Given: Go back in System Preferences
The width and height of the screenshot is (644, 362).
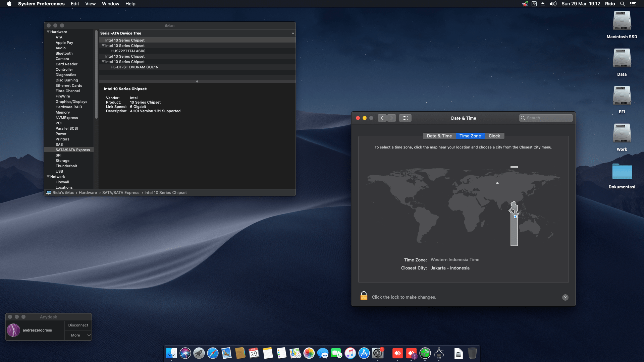Looking at the screenshot, I should click(x=382, y=118).
